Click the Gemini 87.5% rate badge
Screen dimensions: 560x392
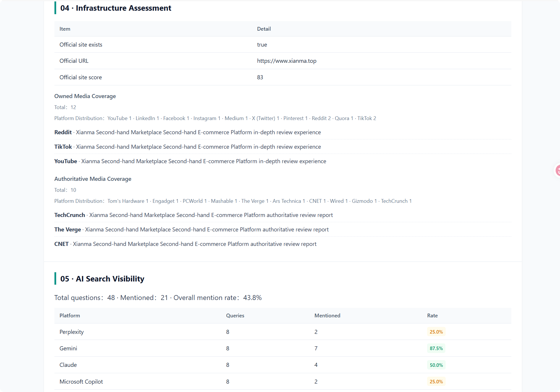pos(436,348)
